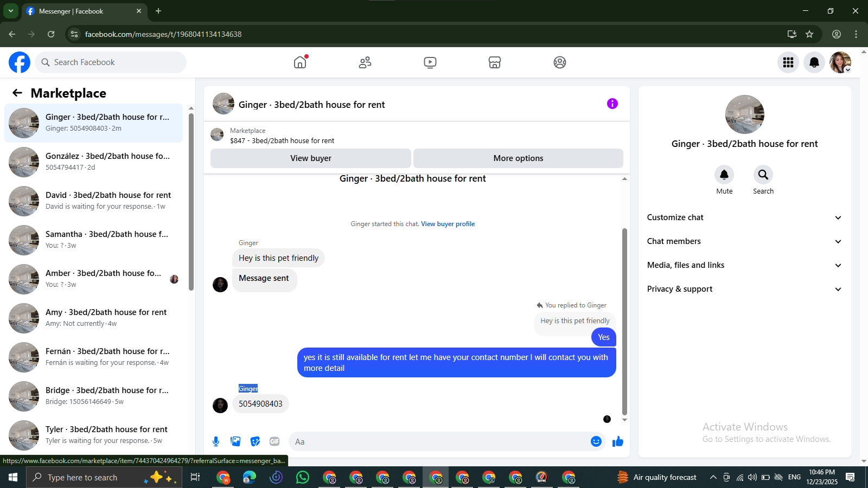
Task: Open the Friends icon in top navigation
Action: [x=365, y=62]
